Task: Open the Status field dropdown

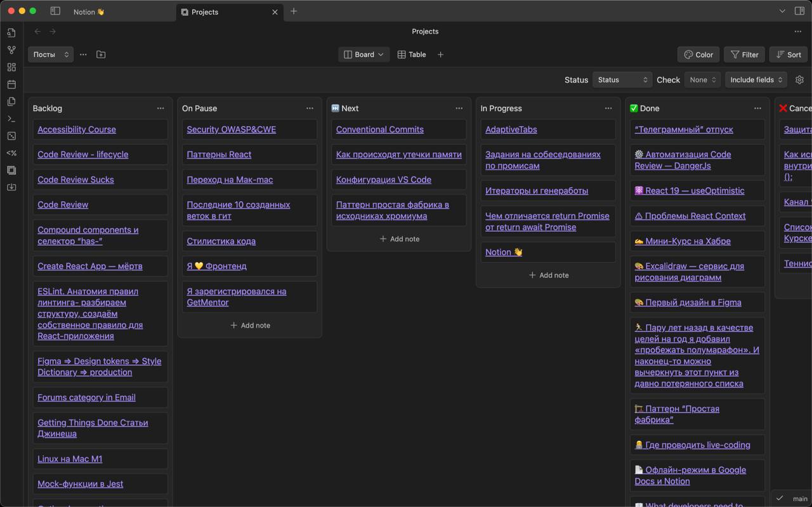Action: [x=622, y=80]
